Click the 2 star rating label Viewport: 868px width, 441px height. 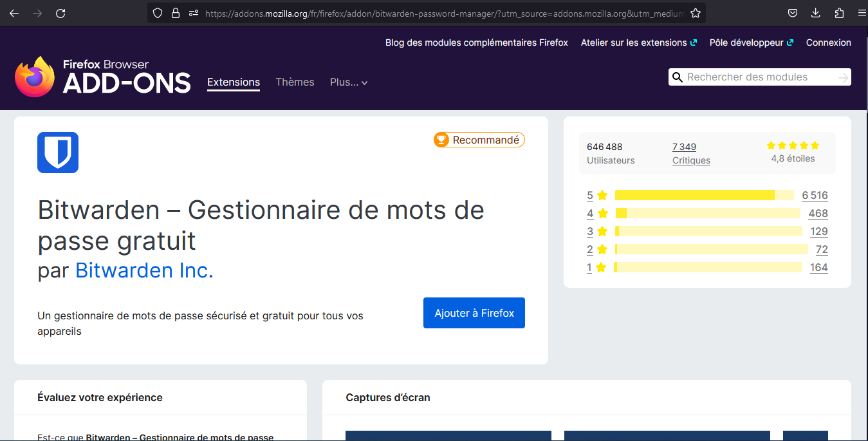coord(597,249)
